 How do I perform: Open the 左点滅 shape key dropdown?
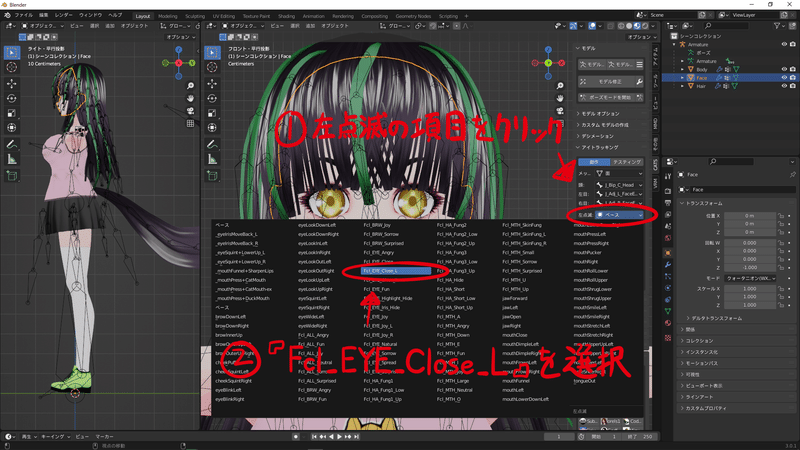point(620,215)
